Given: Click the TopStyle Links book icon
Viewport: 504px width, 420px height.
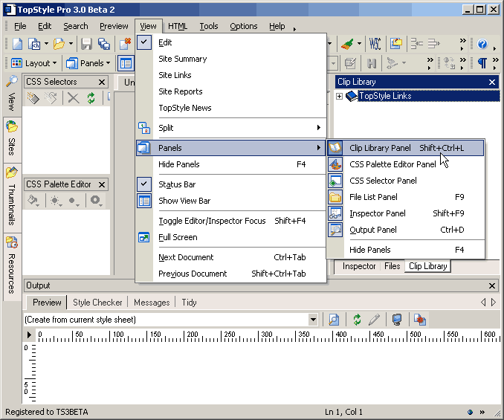Looking at the screenshot, I should point(352,96).
